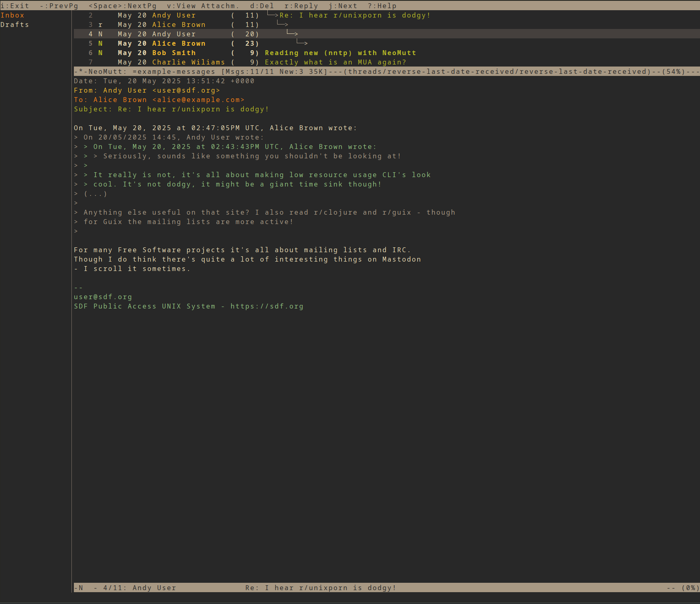The height and width of the screenshot is (604, 700).
Task: Click body line 'Though I do think there's quite'
Action: pos(247,259)
